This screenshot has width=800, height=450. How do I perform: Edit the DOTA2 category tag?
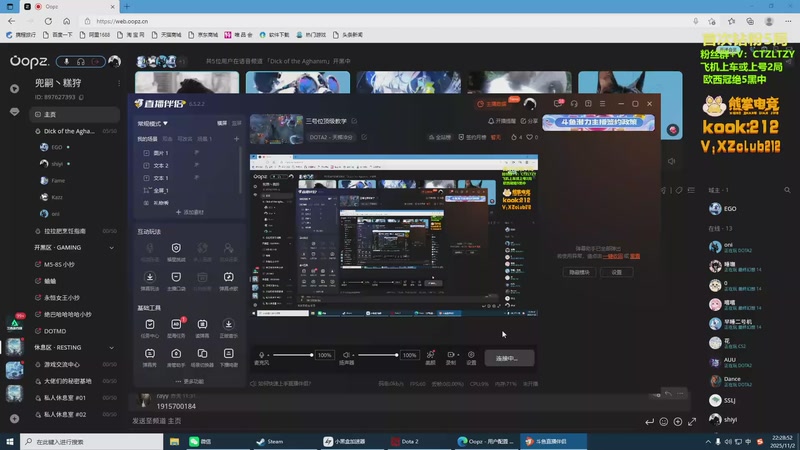[x=364, y=137]
